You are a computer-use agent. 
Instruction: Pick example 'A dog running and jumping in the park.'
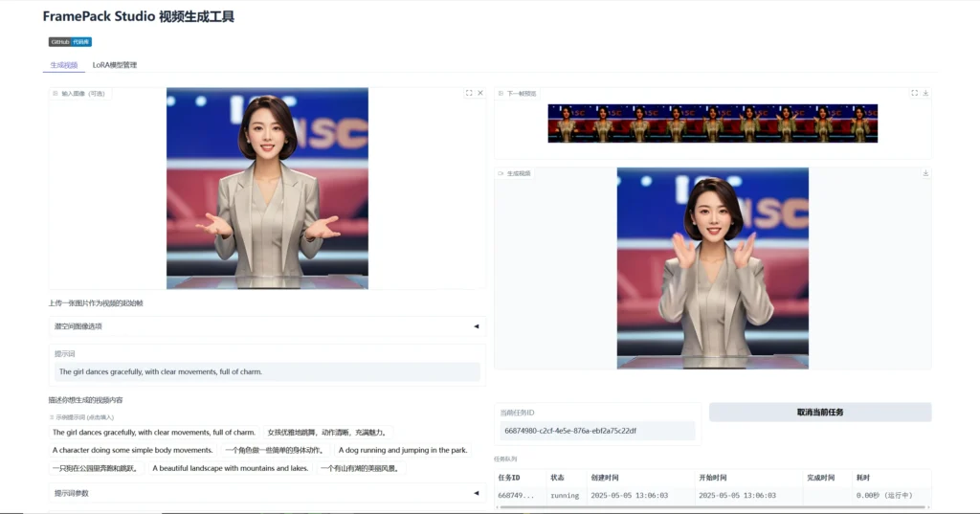(x=402, y=450)
